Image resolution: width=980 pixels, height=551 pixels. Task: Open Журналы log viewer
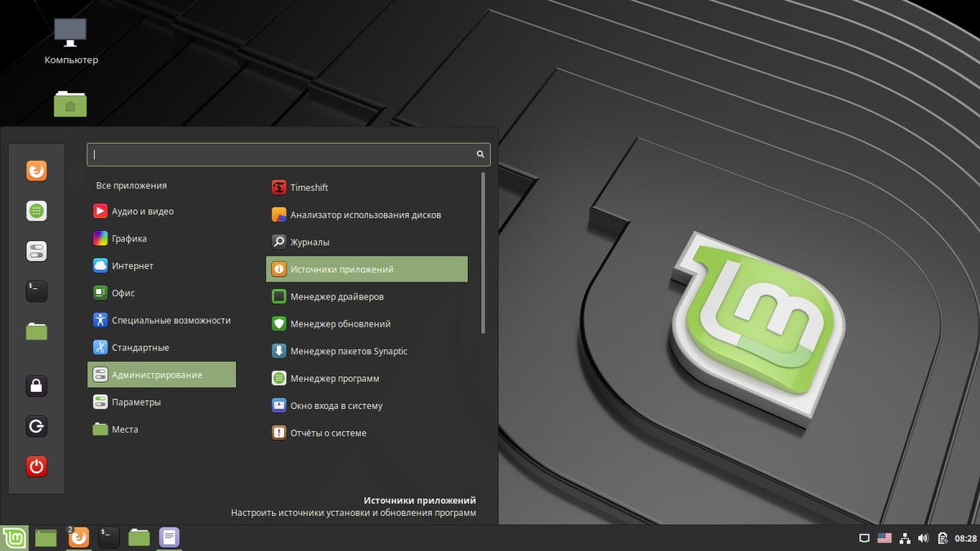pyautogui.click(x=367, y=242)
